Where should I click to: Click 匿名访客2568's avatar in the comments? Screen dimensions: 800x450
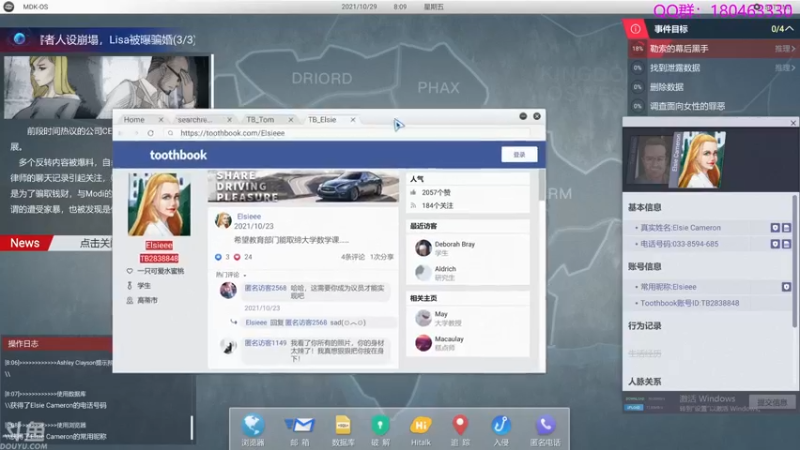[228, 290]
